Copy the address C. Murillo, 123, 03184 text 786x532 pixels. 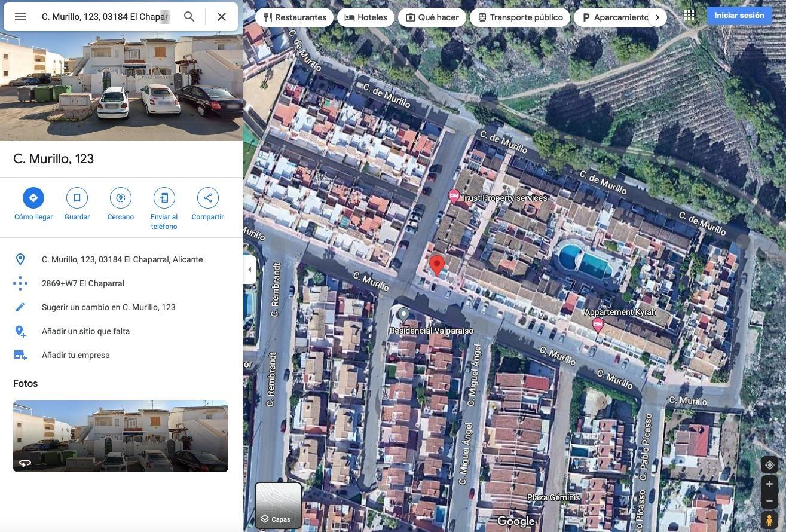coord(123,259)
